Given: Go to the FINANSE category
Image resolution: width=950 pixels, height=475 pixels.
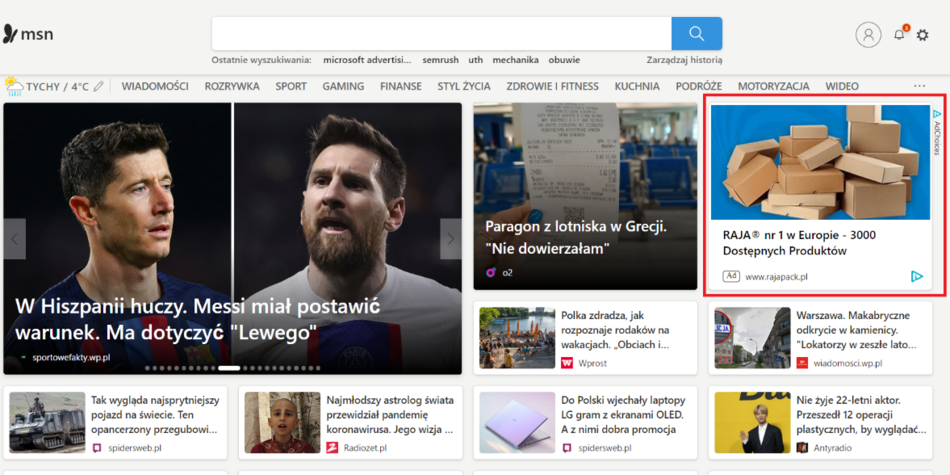Looking at the screenshot, I should (400, 86).
